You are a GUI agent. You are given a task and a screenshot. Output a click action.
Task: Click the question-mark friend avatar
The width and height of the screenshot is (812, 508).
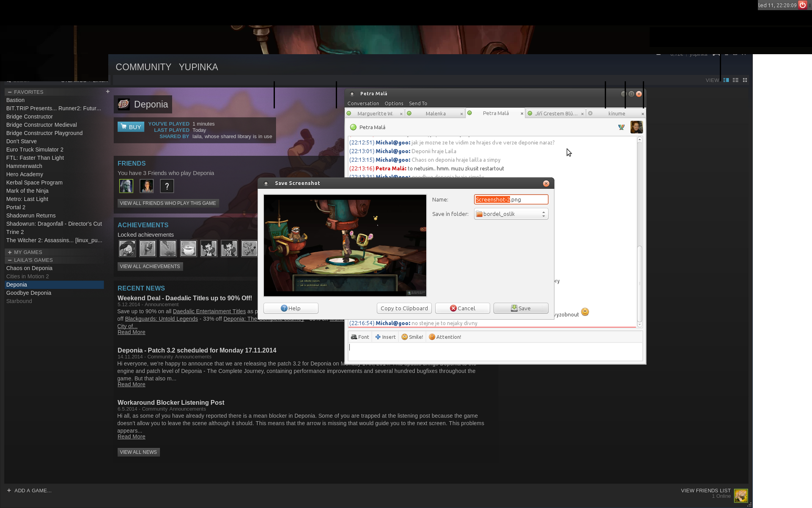167,186
